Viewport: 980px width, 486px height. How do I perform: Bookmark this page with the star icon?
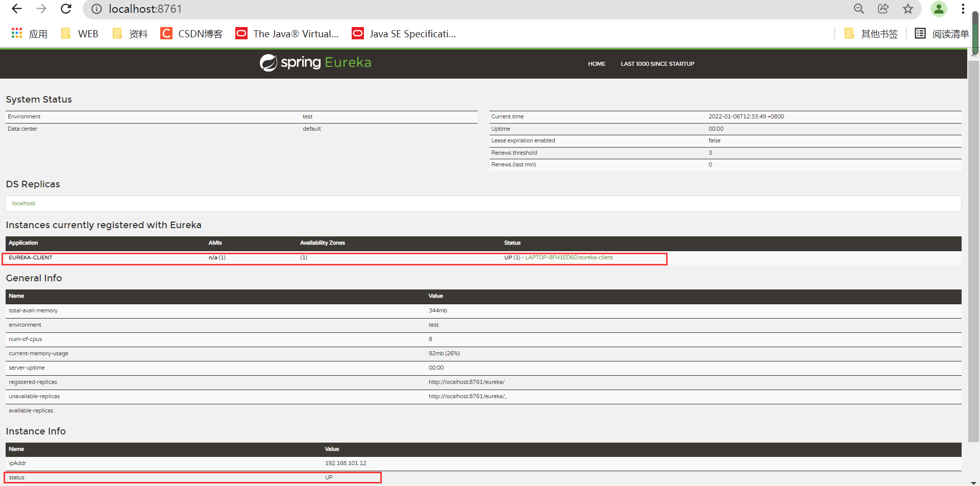pyautogui.click(x=908, y=9)
